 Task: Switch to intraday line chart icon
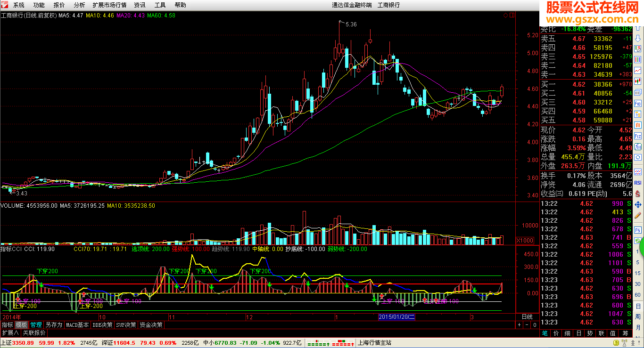click(637, 70)
